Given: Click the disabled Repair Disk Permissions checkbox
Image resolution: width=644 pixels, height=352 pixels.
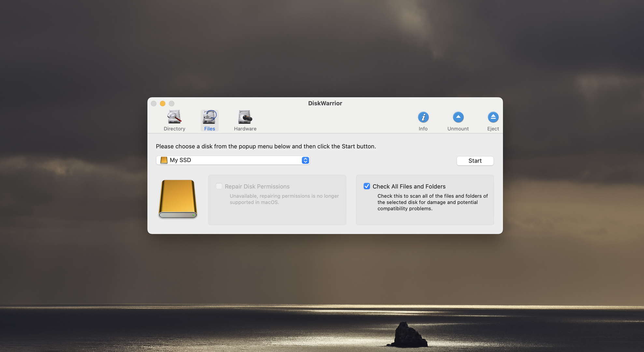Looking at the screenshot, I should click(x=219, y=186).
